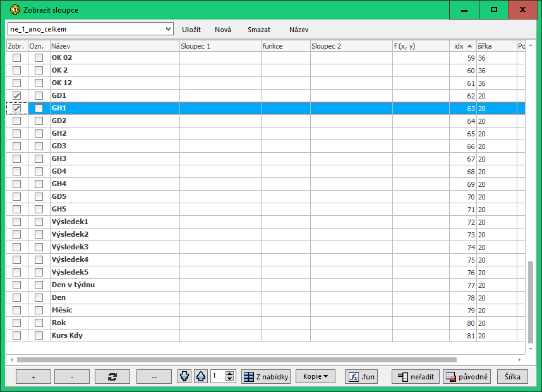Click the double minus (--) button
The height and width of the screenshot is (392, 542).
coord(154,377)
